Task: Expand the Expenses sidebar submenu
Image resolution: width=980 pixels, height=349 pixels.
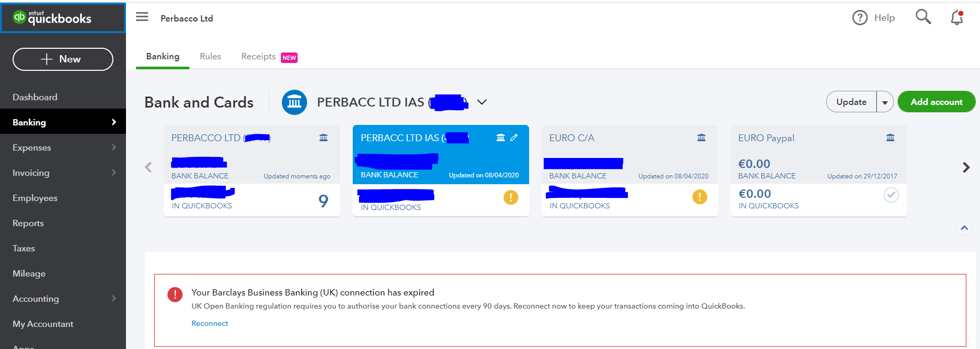Action: tap(114, 147)
